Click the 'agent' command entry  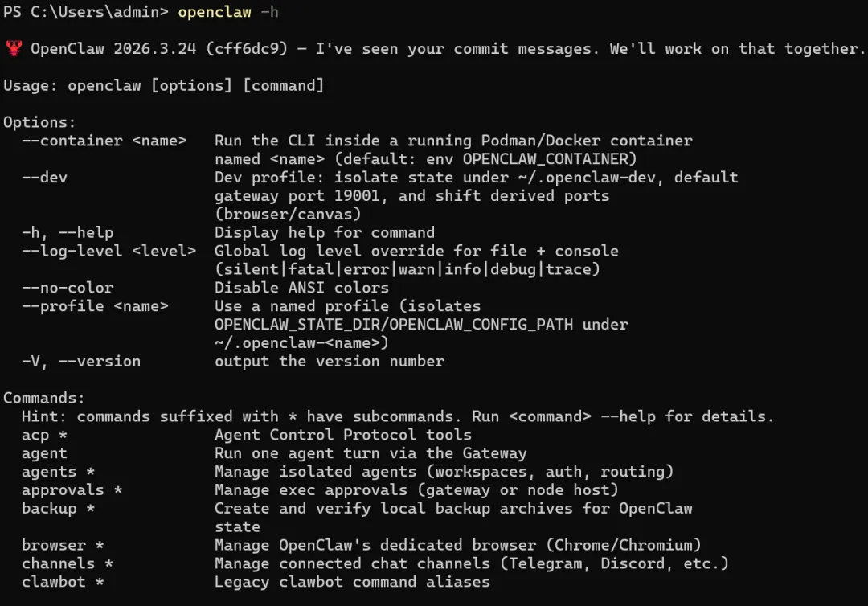pos(44,453)
